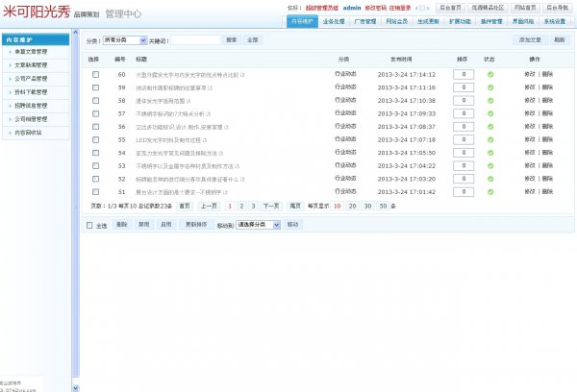Click the 添加文章 button
This screenshot has width=577, height=392.
[530, 40]
